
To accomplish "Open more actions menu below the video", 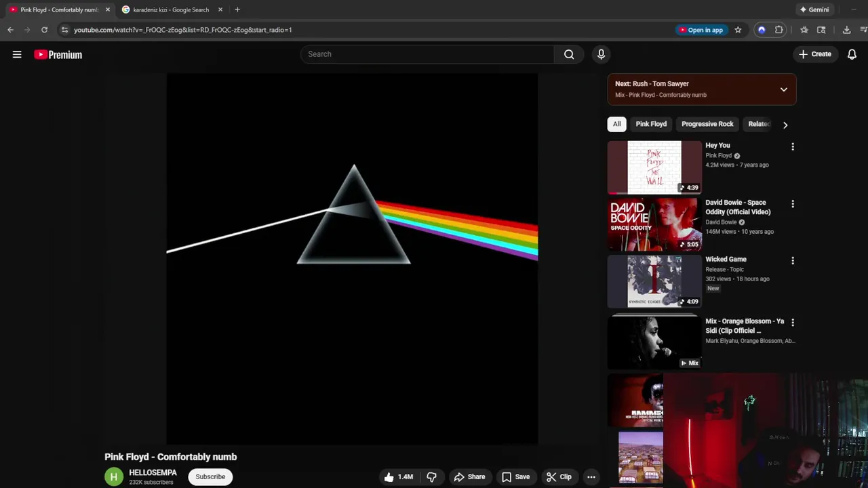I will tap(591, 476).
